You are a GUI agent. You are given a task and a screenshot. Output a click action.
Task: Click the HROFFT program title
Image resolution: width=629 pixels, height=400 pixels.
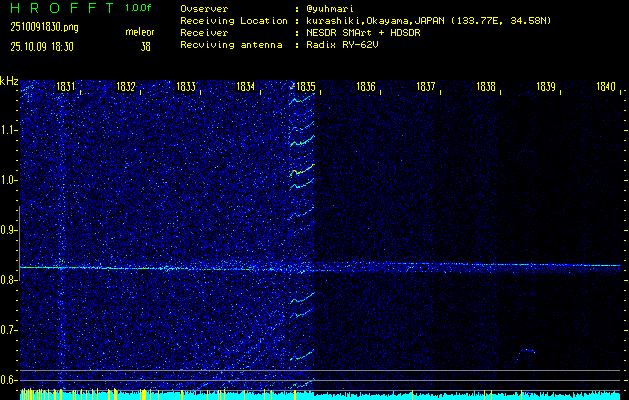pos(63,8)
